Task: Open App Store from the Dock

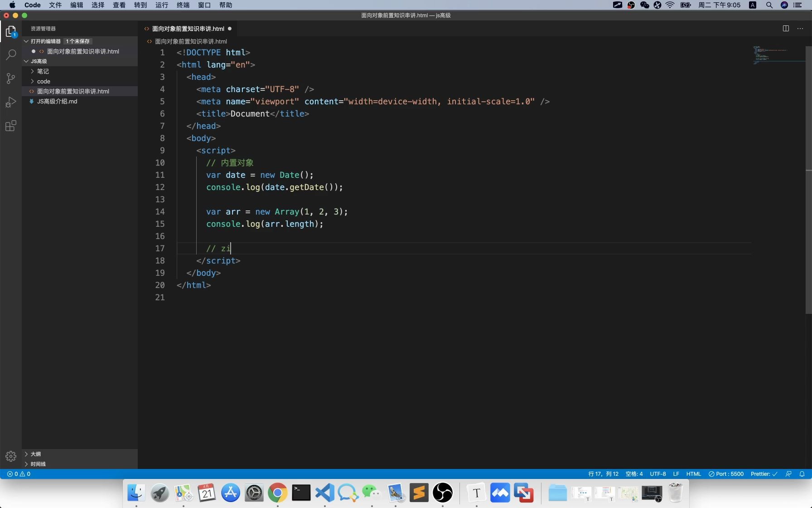Action: point(231,493)
